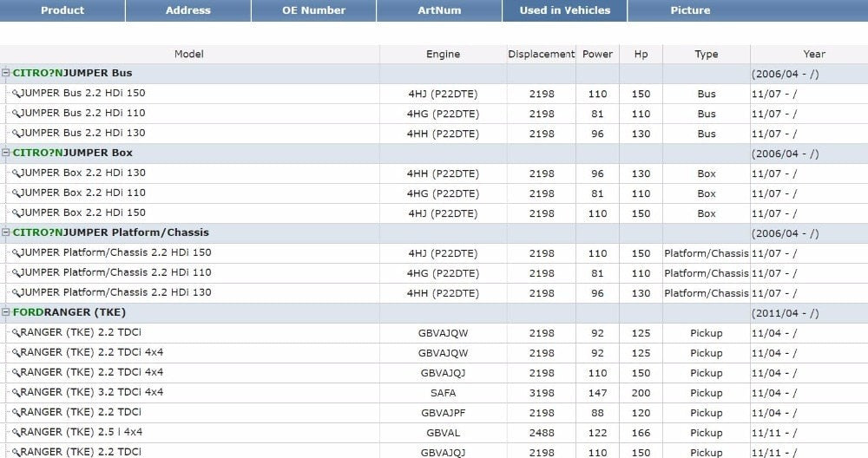Viewport: 868px width, 458px height.
Task: Open model name RANGER (TKE) 2.5 i 4x4
Action: [x=82, y=432]
